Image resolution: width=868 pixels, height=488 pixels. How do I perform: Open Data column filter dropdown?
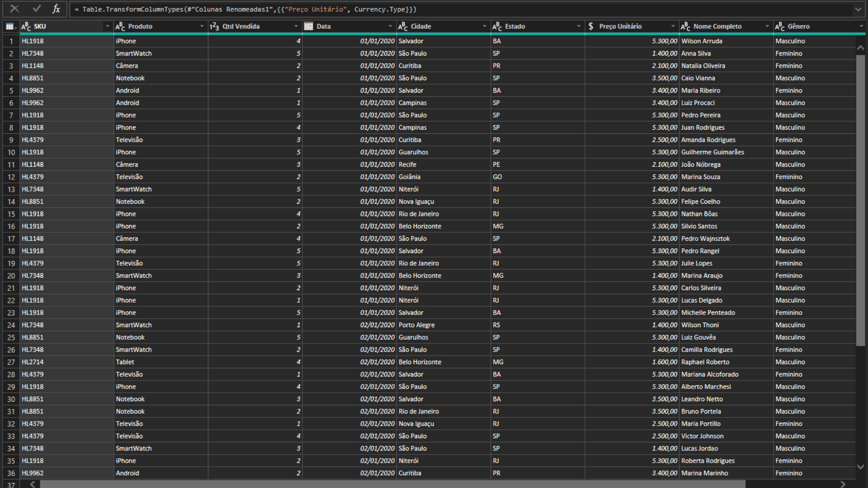[391, 27]
